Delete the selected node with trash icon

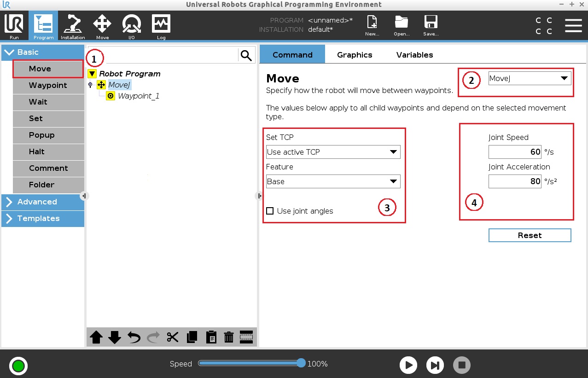tap(229, 337)
